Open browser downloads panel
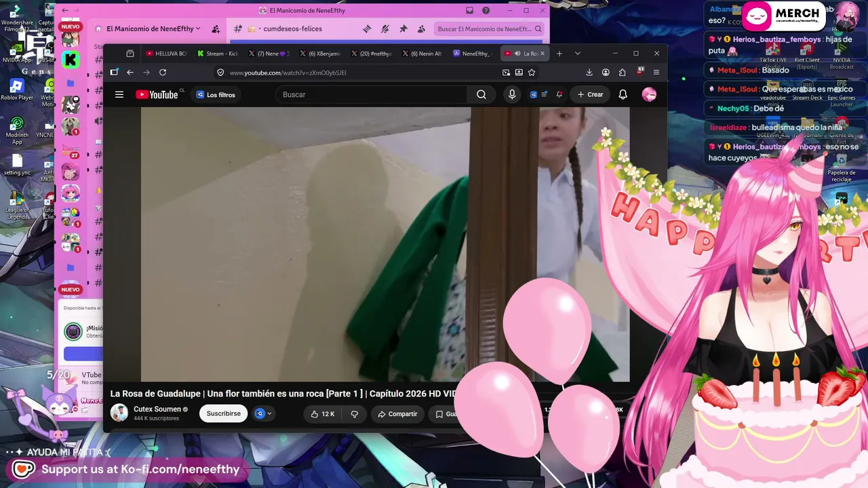 pos(589,73)
